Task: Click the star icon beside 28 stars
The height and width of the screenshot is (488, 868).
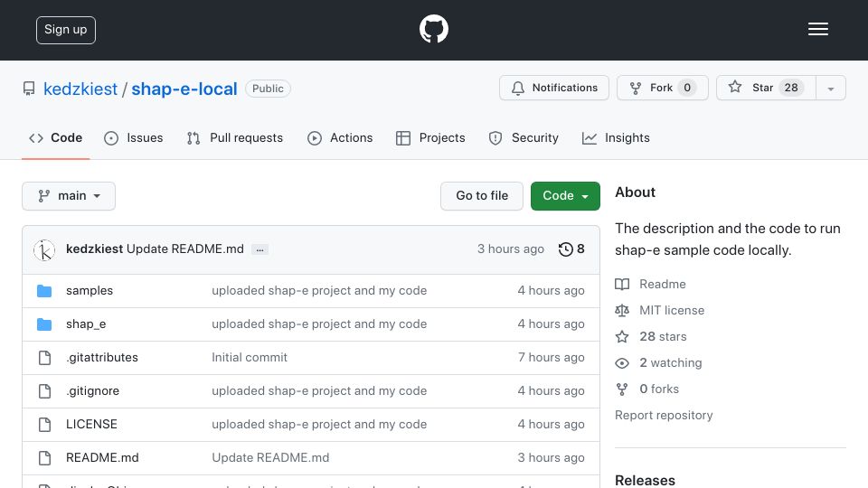Action: (622, 336)
